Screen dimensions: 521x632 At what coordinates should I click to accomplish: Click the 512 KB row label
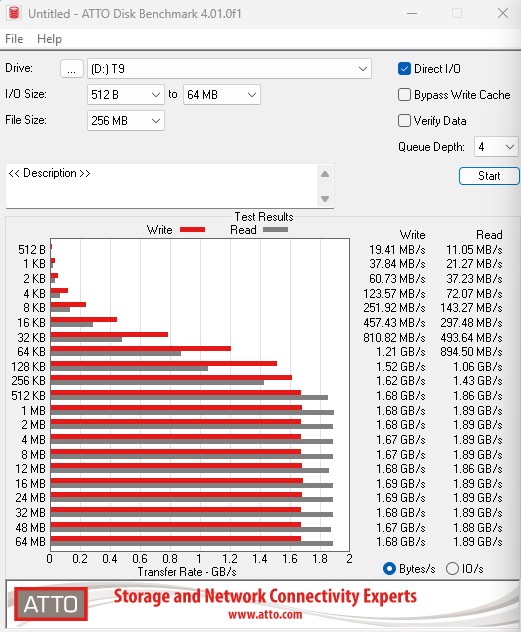[29, 396]
